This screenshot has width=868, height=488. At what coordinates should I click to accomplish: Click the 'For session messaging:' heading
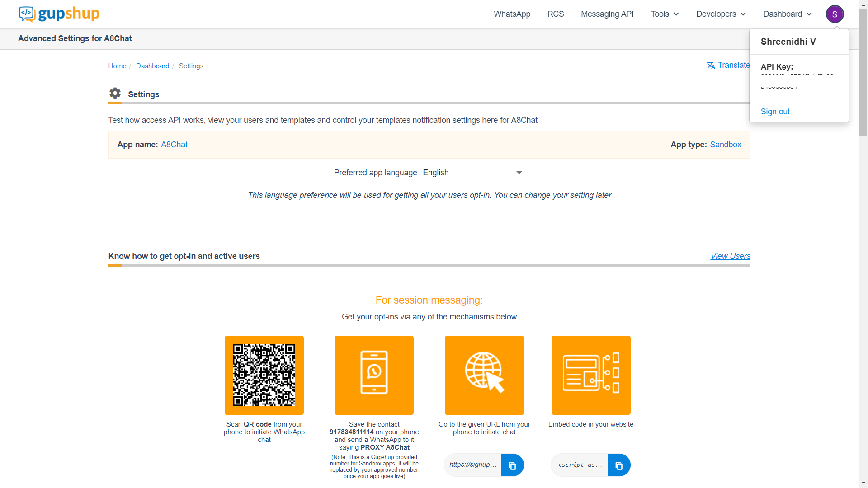(429, 300)
